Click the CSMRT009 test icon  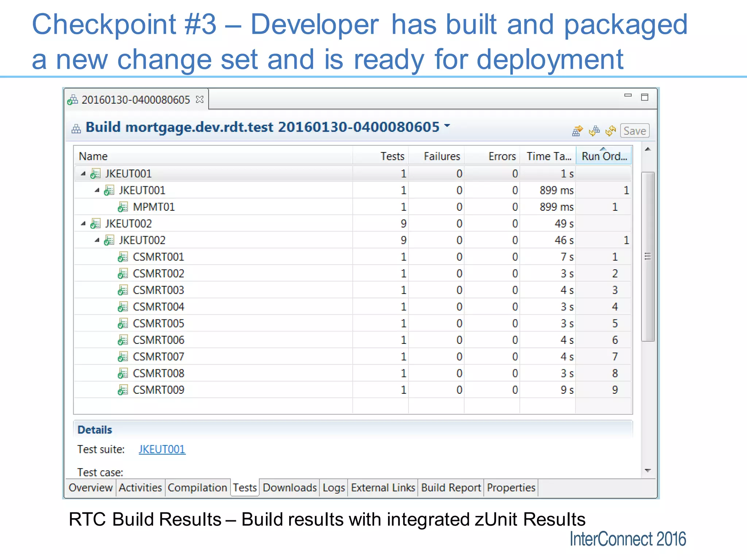123,390
